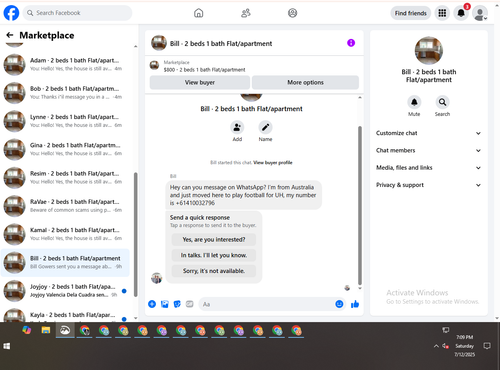The width and height of the screenshot is (500, 370).
Task: Go to Home feed icon
Action: [x=199, y=13]
